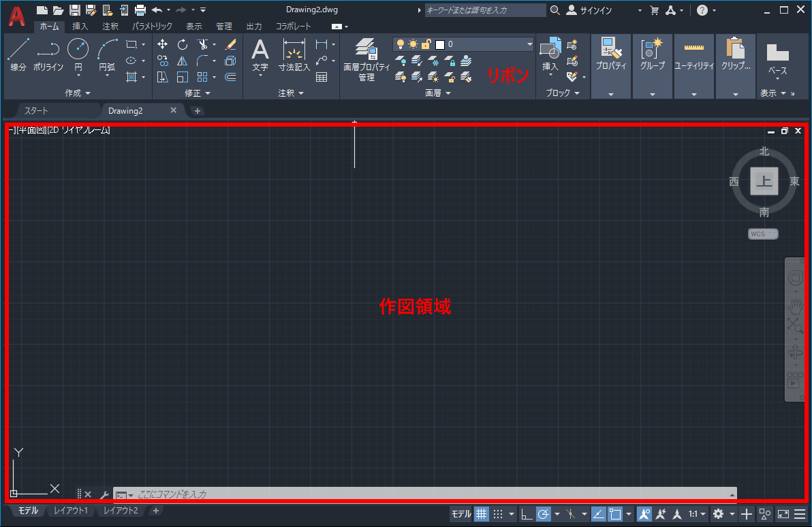Open 画層プロパティ管理 layer manager

[366, 59]
